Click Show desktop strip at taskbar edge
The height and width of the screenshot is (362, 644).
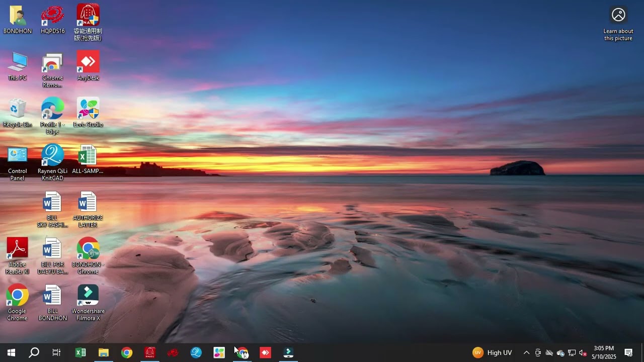(642, 352)
